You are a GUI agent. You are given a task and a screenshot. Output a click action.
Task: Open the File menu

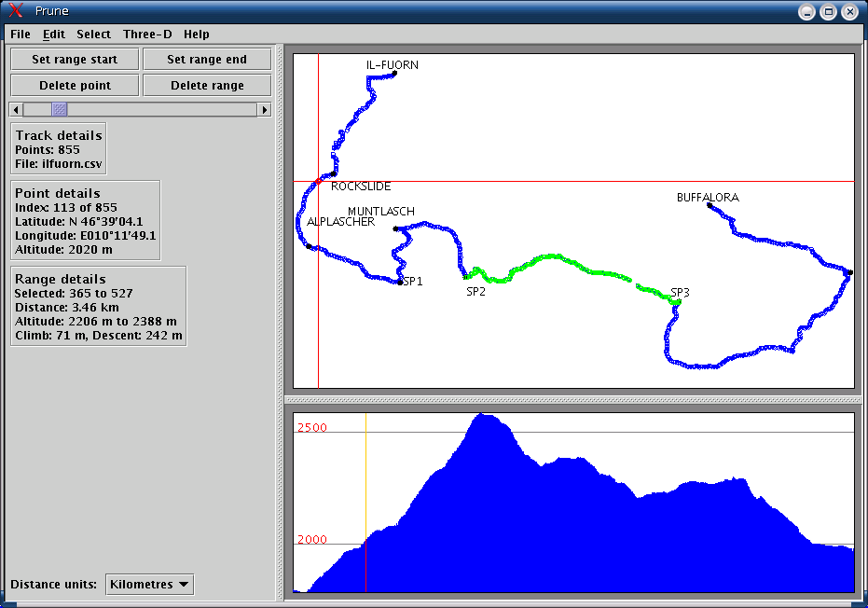[x=21, y=35]
